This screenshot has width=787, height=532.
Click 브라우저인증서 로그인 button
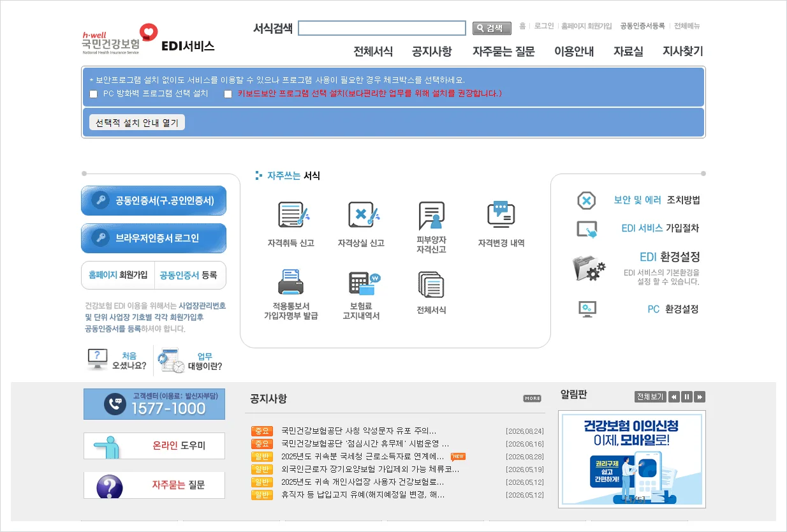tap(154, 238)
